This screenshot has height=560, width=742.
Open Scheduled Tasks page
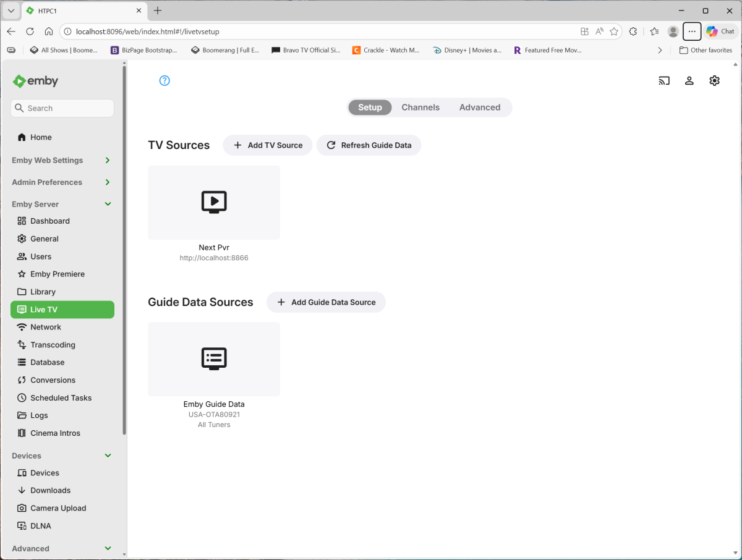tap(62, 398)
